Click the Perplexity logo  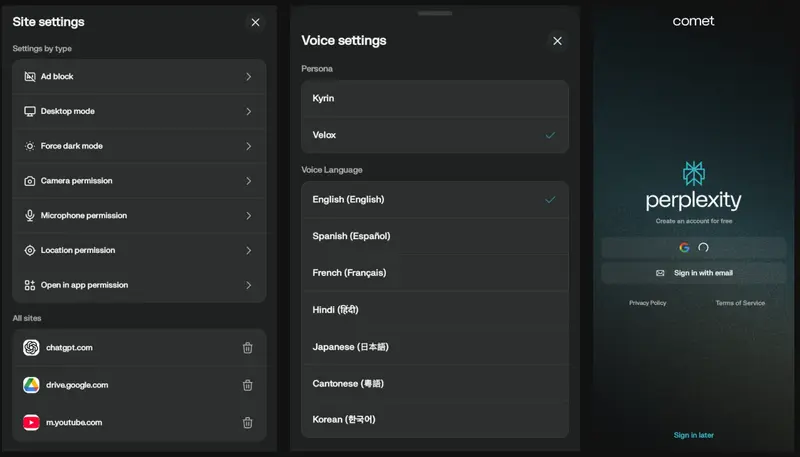[693, 173]
